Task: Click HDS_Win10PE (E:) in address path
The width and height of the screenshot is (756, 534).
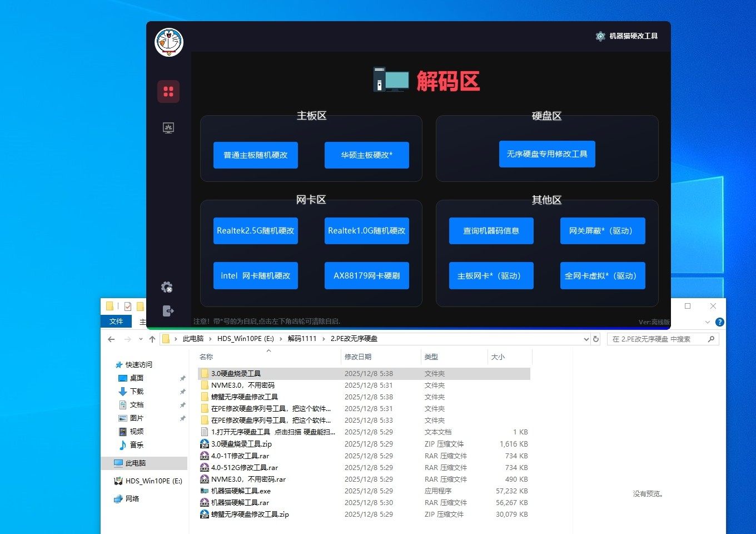Action: coord(245,339)
